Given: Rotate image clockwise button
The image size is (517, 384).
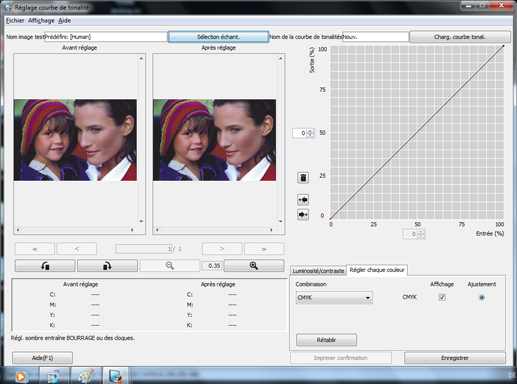Looking at the screenshot, I should pos(107,266).
